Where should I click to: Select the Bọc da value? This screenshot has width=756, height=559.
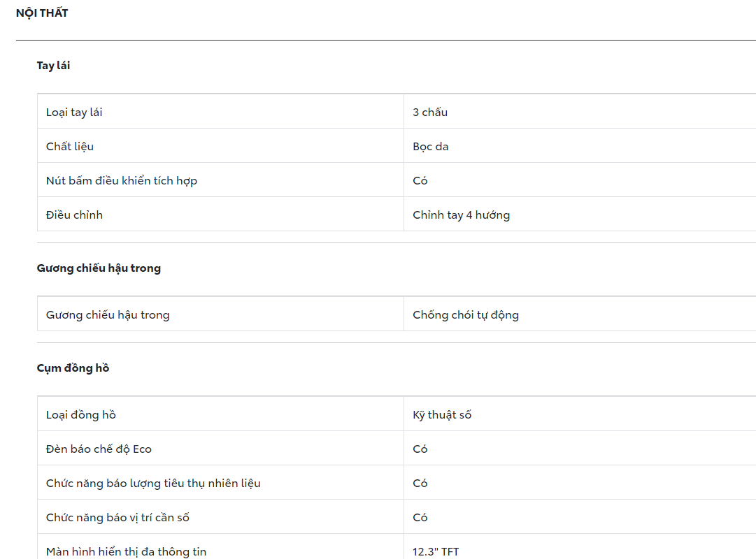coord(431,147)
